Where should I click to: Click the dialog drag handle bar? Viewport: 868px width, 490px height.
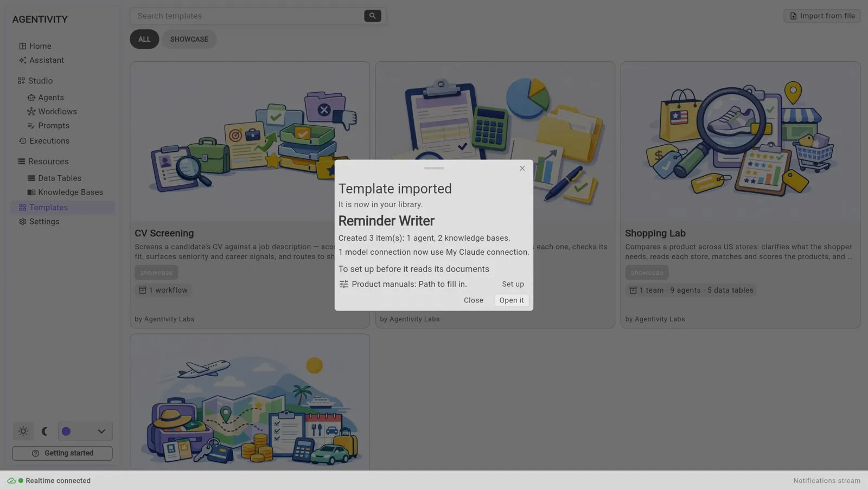434,168
